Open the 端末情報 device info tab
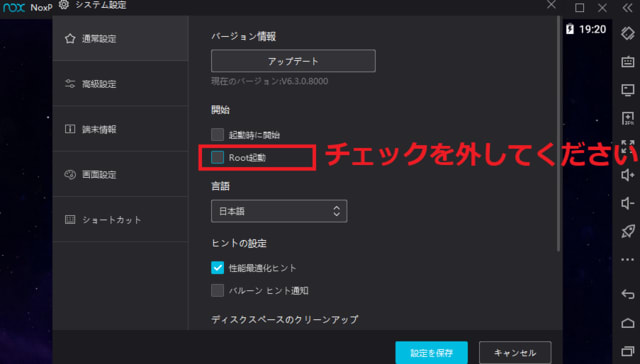The height and width of the screenshot is (364, 640). pyautogui.click(x=120, y=129)
